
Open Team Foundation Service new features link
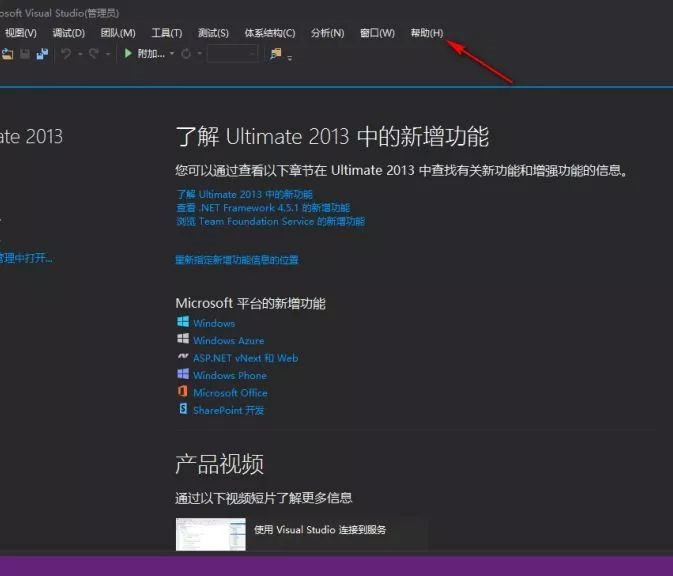(x=270, y=221)
